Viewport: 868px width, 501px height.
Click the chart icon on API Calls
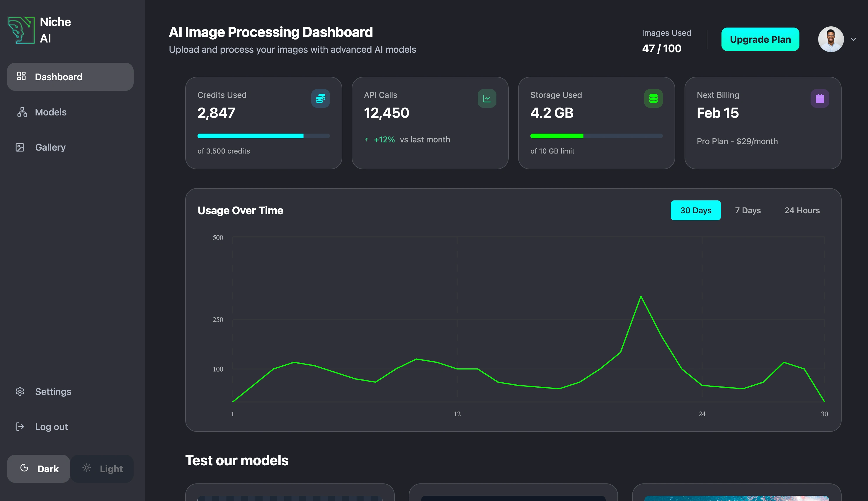487,98
